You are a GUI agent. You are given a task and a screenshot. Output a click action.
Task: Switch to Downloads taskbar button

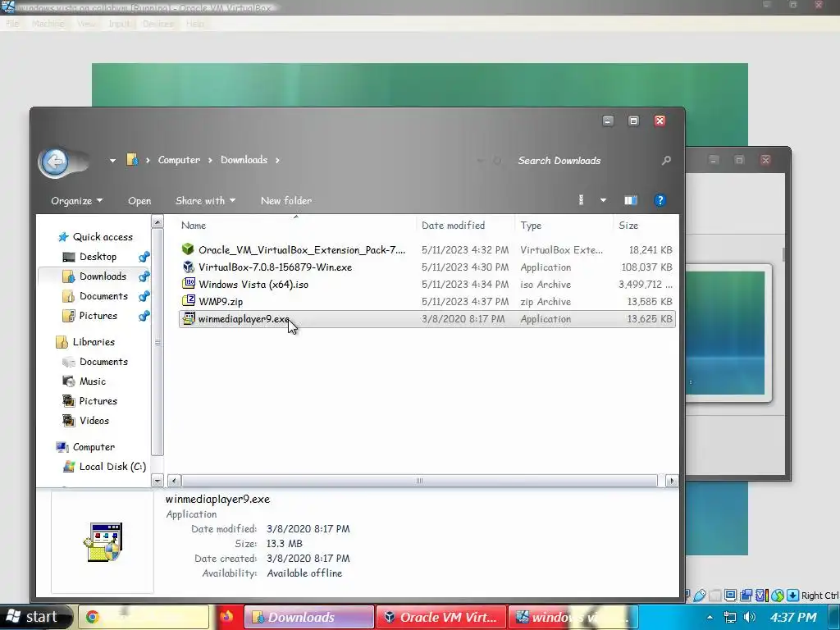coord(309,617)
